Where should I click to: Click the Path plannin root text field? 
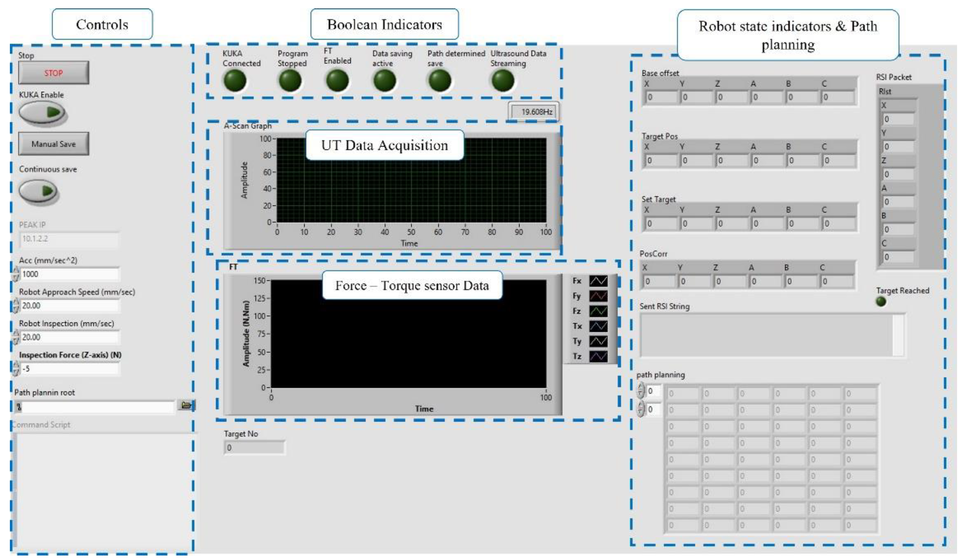[x=97, y=407]
